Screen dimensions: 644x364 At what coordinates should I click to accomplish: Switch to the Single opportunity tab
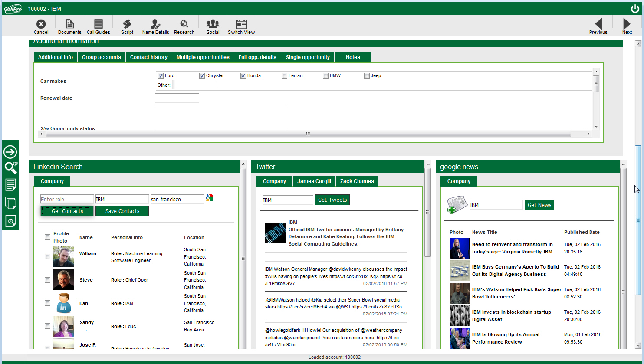(308, 57)
